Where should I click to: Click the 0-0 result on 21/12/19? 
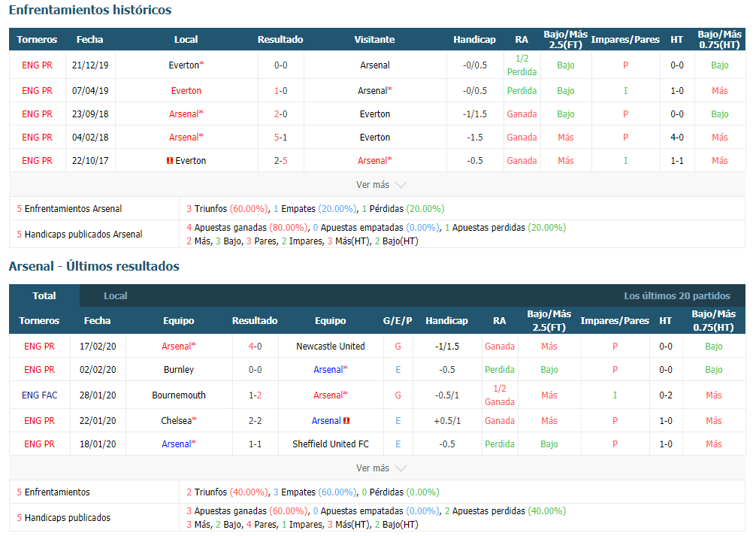(280, 65)
